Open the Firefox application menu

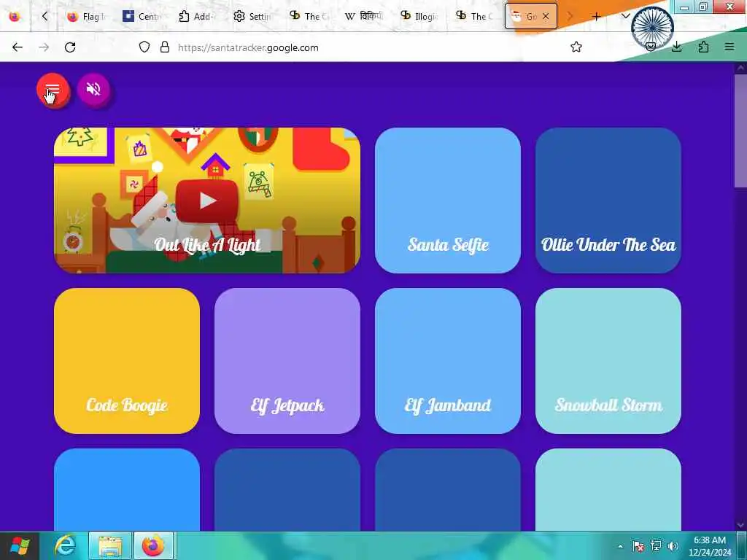coord(729,47)
